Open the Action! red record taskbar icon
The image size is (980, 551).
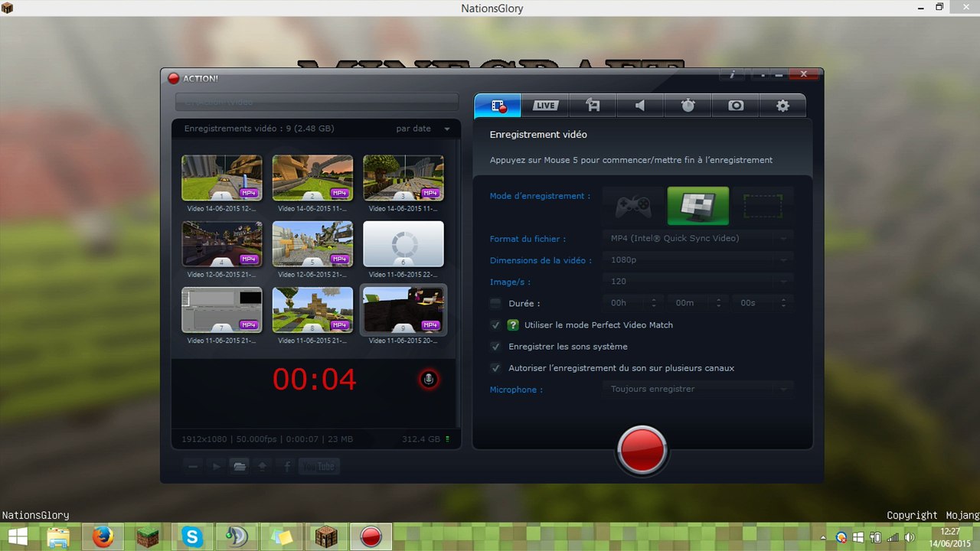[371, 536]
